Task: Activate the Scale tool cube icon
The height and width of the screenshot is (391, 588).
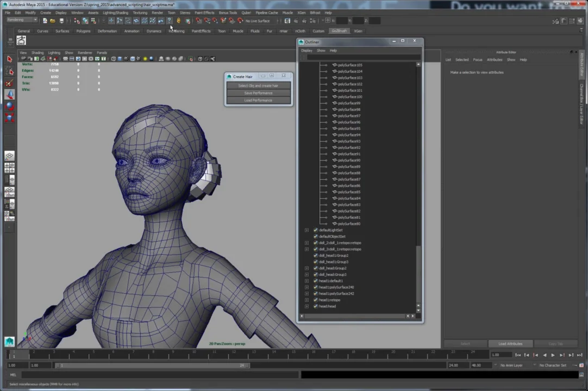Action: 9,118
